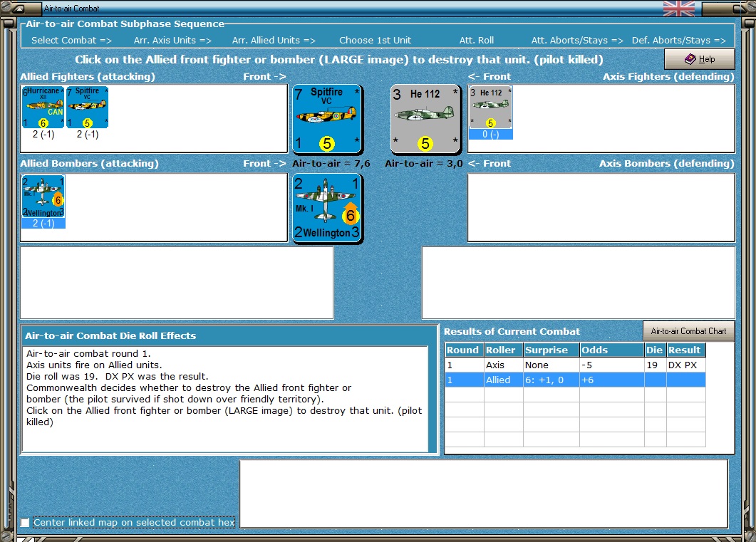Image resolution: width=756 pixels, height=542 pixels.
Task: Click the Surprise column header
Action: click(x=551, y=350)
